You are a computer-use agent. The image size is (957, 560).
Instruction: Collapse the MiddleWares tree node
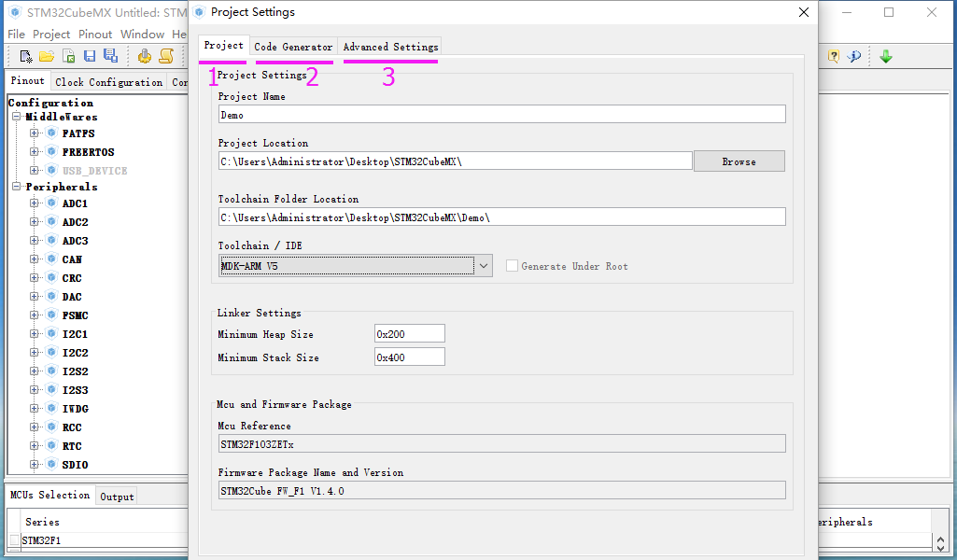(17, 117)
